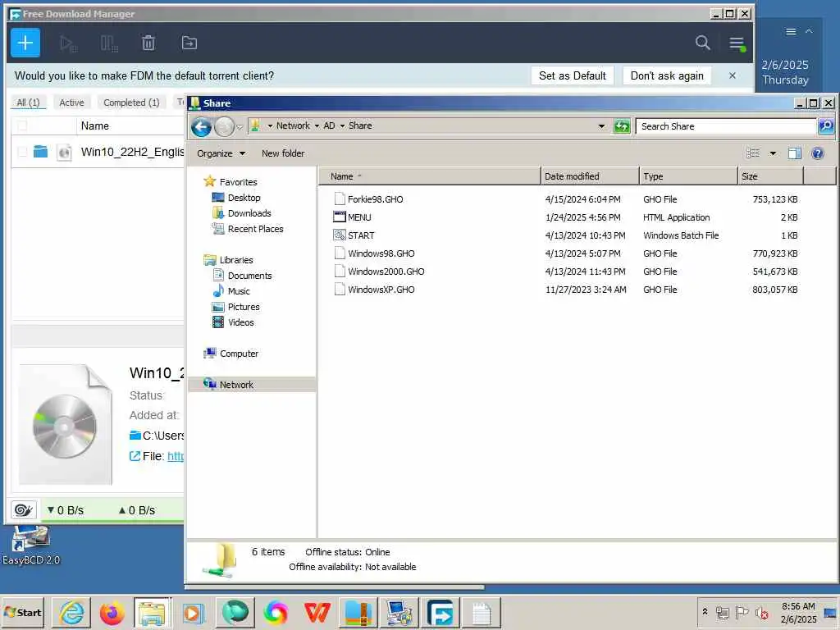The height and width of the screenshot is (630, 840).
Task: Select Forkie98.GHO file
Action: tap(375, 199)
